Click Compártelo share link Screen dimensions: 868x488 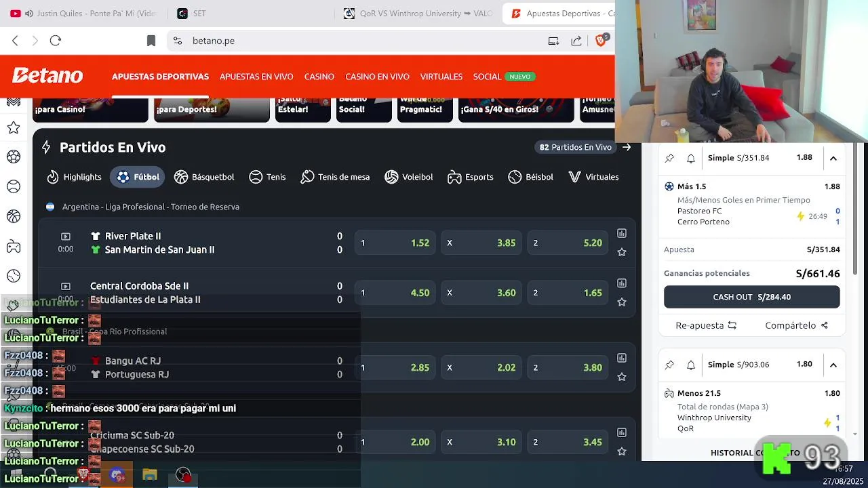point(797,325)
